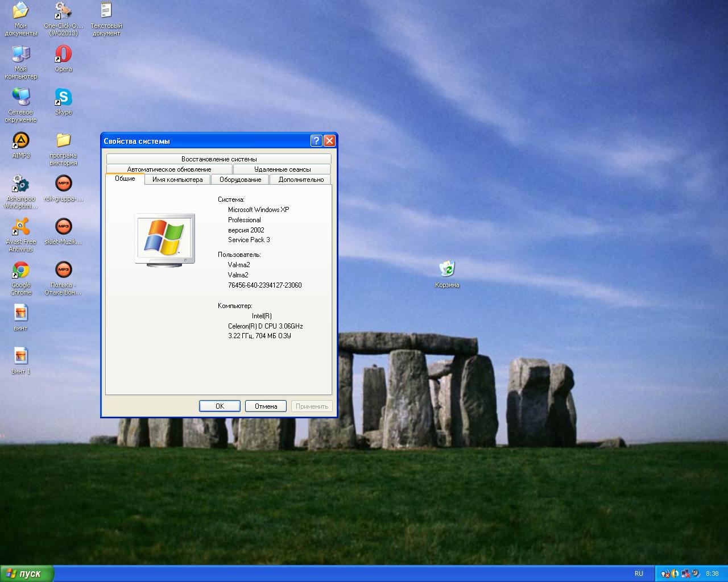This screenshot has width=728, height=582.
Task: Click the Отмена button
Action: tap(266, 406)
